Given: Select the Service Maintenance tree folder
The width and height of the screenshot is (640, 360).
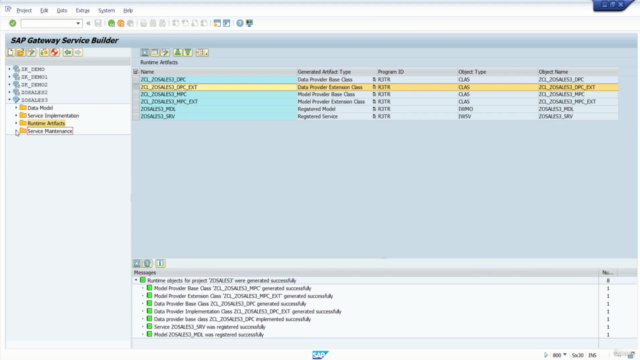Looking at the screenshot, I should tap(50, 131).
